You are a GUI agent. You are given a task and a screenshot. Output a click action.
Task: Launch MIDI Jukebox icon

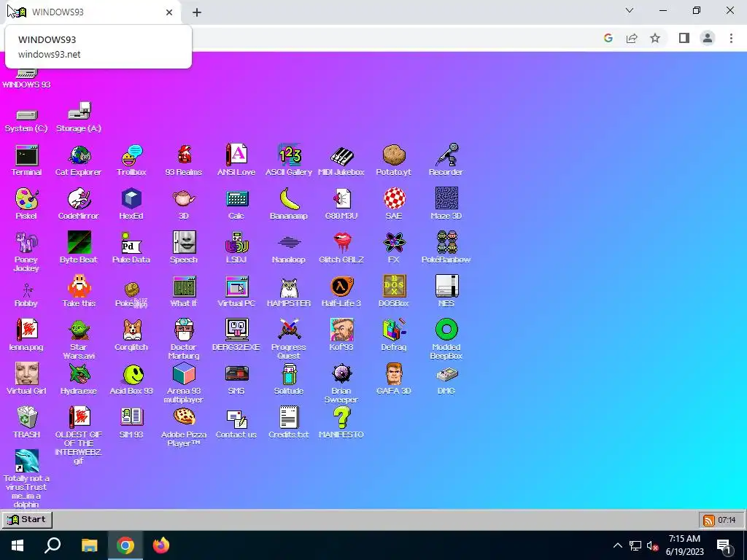(341, 155)
